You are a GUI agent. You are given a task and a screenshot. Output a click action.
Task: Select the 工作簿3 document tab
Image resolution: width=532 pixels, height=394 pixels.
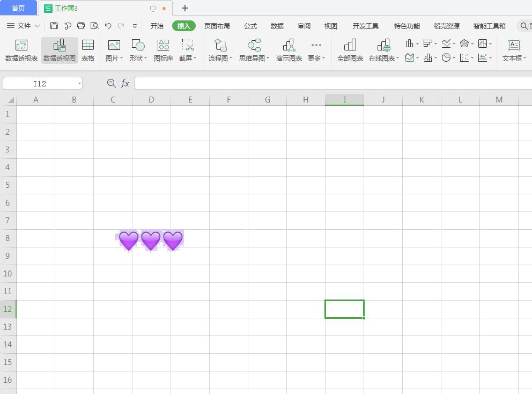(105, 8)
